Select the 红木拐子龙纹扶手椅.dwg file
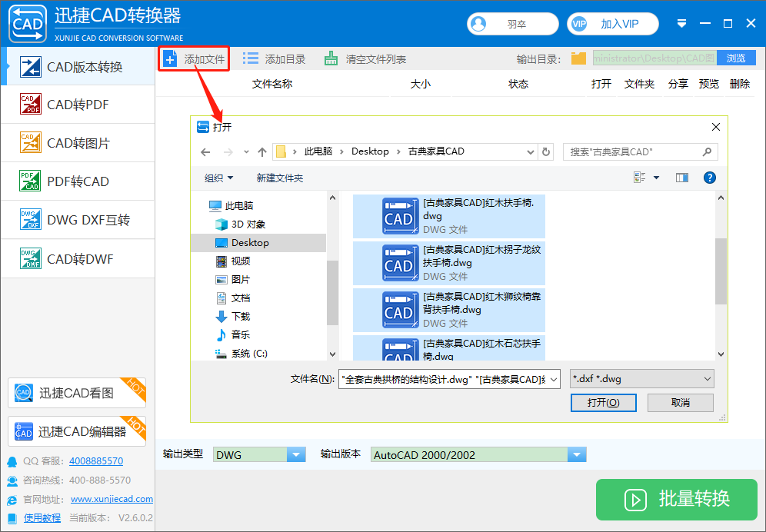This screenshot has height=532, width=766. [449, 263]
